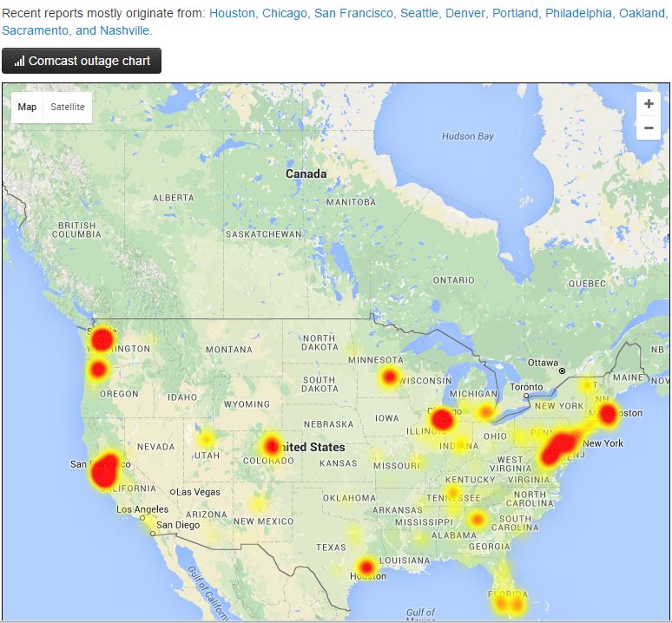
Task: Click the KANSAS state label
Action: pyautogui.click(x=338, y=463)
